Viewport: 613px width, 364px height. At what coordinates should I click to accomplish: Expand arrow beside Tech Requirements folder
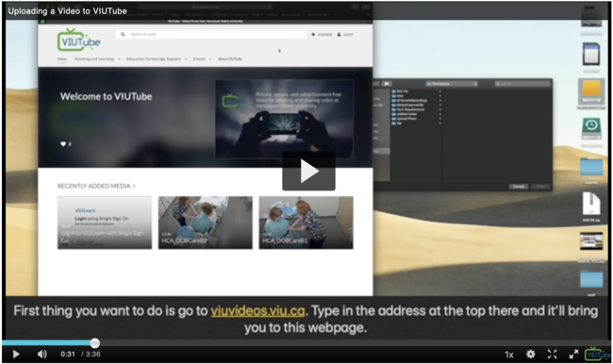click(440, 109)
